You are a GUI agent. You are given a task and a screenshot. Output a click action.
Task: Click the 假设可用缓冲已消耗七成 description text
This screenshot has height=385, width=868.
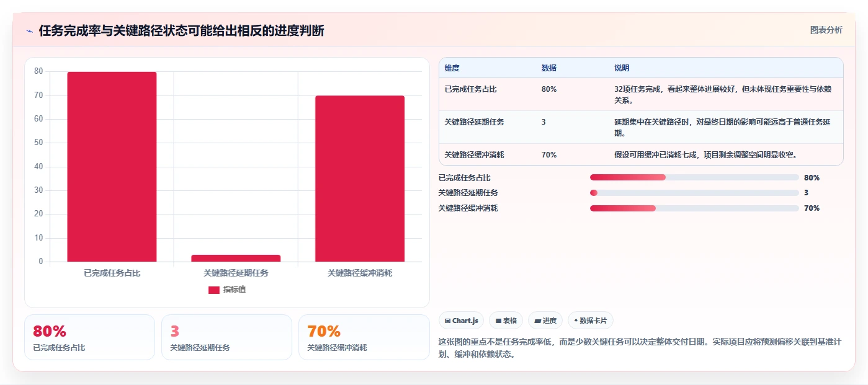705,155
